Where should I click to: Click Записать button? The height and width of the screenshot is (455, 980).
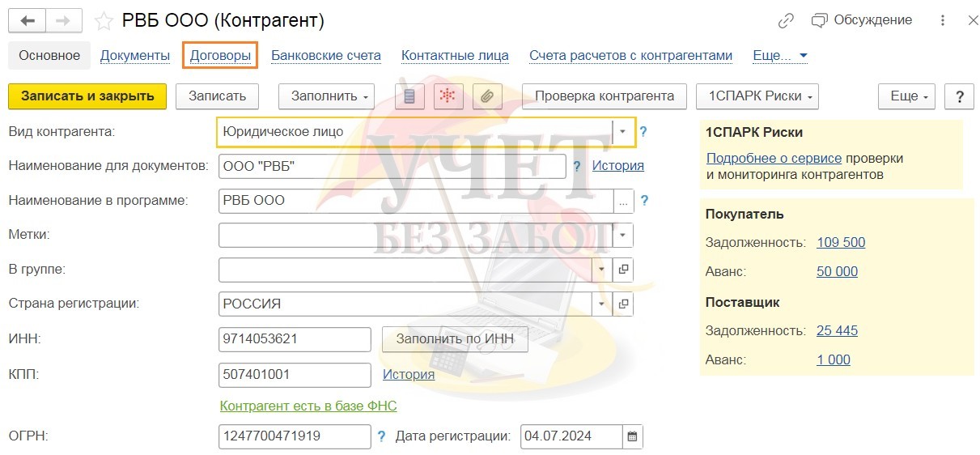point(217,96)
